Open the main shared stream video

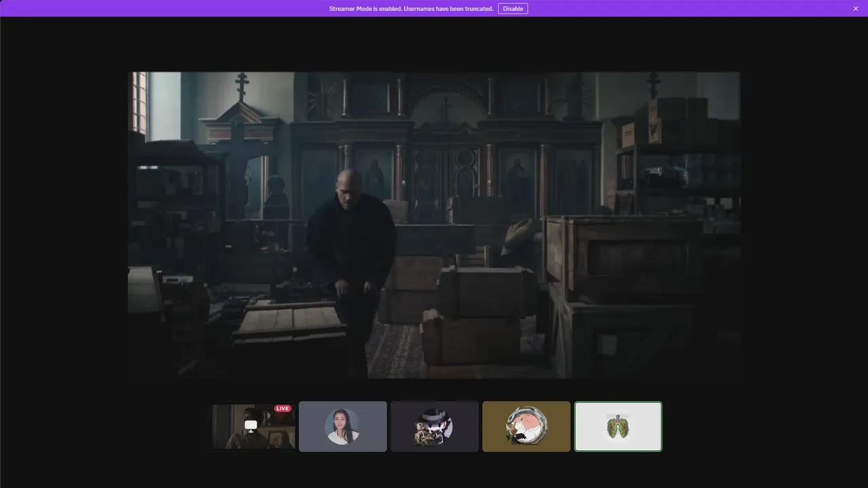click(x=434, y=225)
